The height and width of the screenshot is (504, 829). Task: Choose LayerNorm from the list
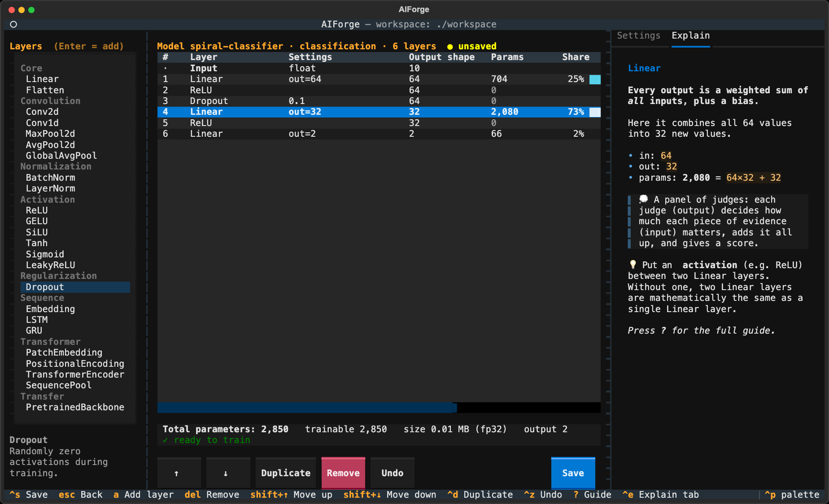(x=50, y=188)
